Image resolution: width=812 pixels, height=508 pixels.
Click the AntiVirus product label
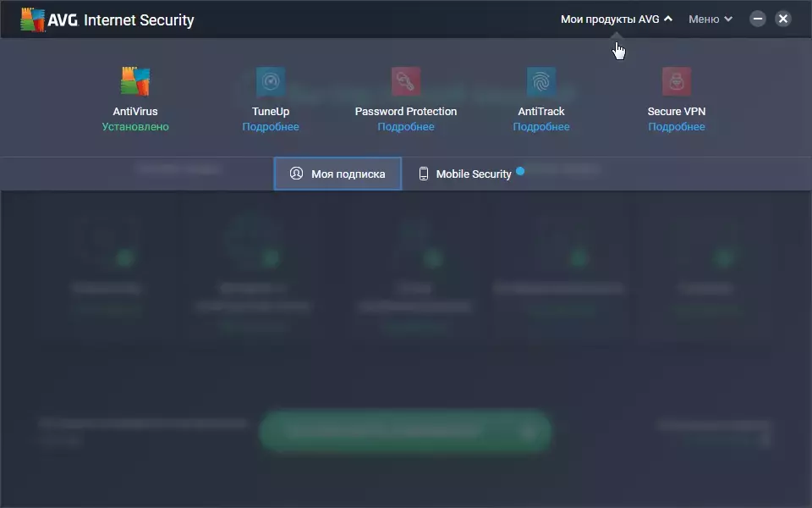tap(135, 112)
